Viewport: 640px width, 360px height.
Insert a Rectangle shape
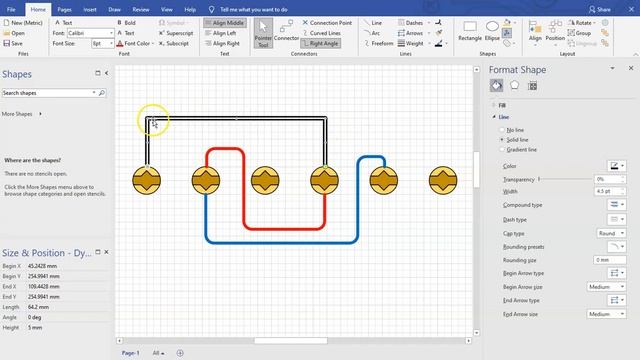pos(470,31)
